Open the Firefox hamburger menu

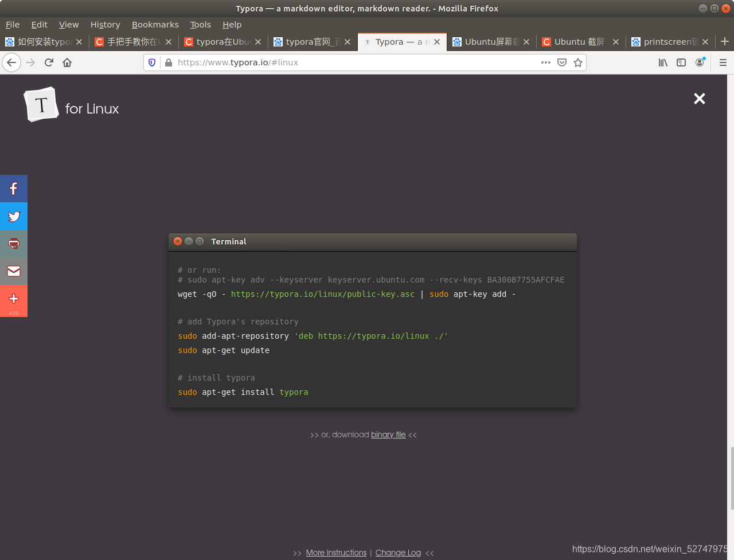pos(723,62)
